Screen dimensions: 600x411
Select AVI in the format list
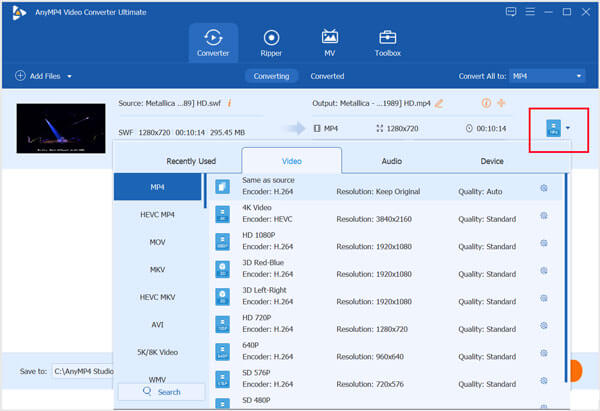tap(157, 325)
